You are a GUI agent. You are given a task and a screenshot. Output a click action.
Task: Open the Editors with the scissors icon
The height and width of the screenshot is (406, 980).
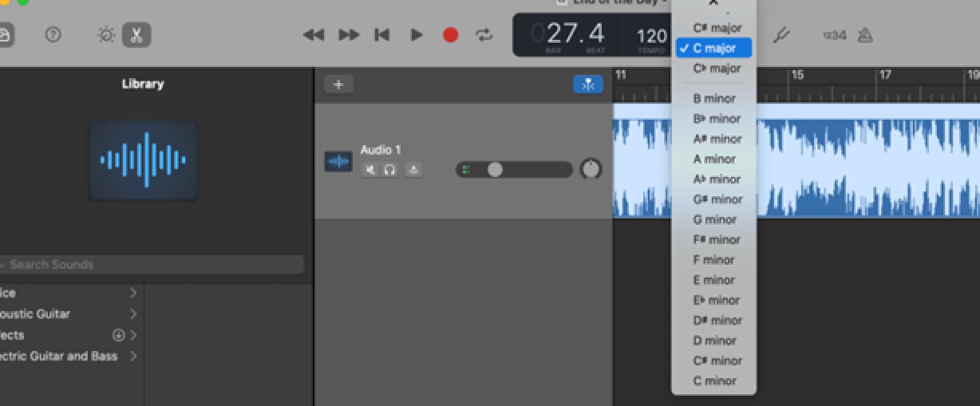[136, 35]
